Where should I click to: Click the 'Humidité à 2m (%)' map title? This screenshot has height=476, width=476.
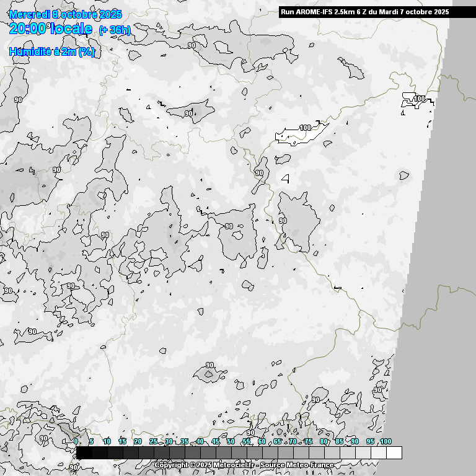[x=52, y=52]
